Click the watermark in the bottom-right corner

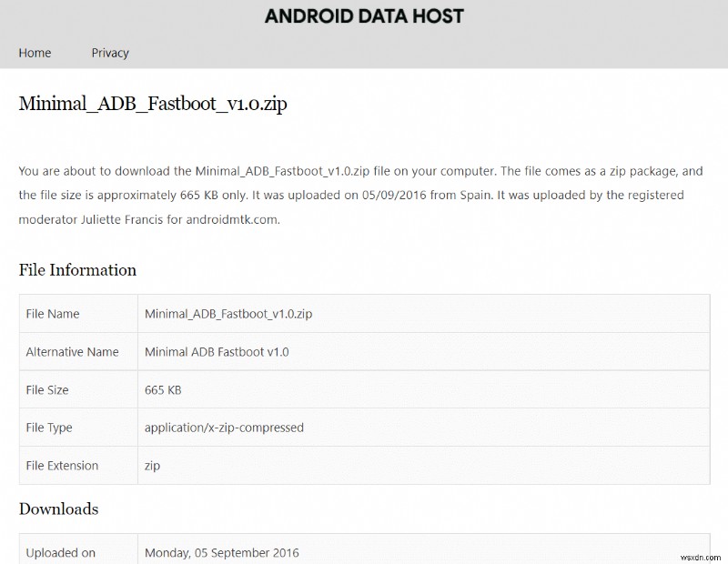point(701,556)
